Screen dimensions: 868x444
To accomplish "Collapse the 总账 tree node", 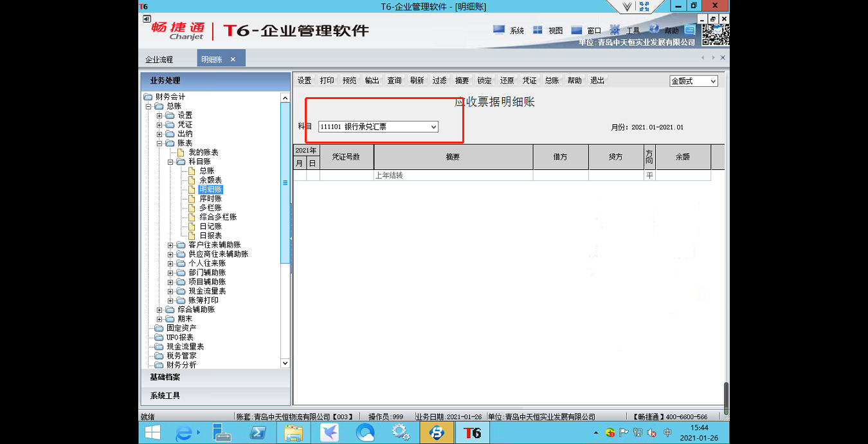I will click(x=149, y=106).
